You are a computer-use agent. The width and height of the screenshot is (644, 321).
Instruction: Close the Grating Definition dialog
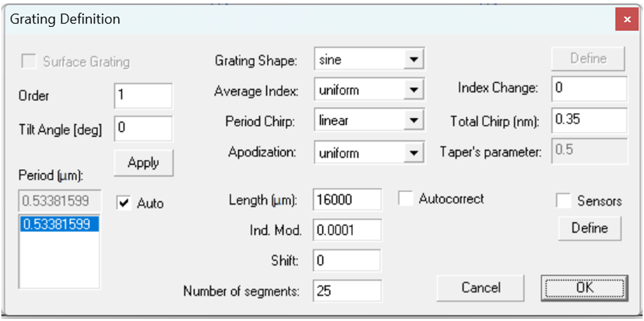626,19
